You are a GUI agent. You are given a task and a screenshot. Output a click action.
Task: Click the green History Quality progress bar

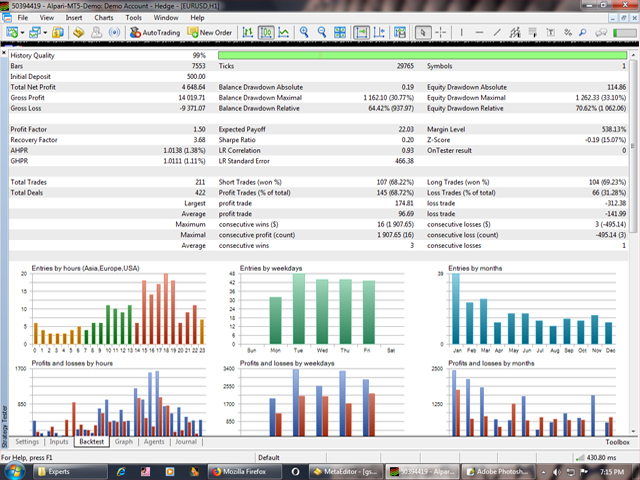click(x=422, y=55)
